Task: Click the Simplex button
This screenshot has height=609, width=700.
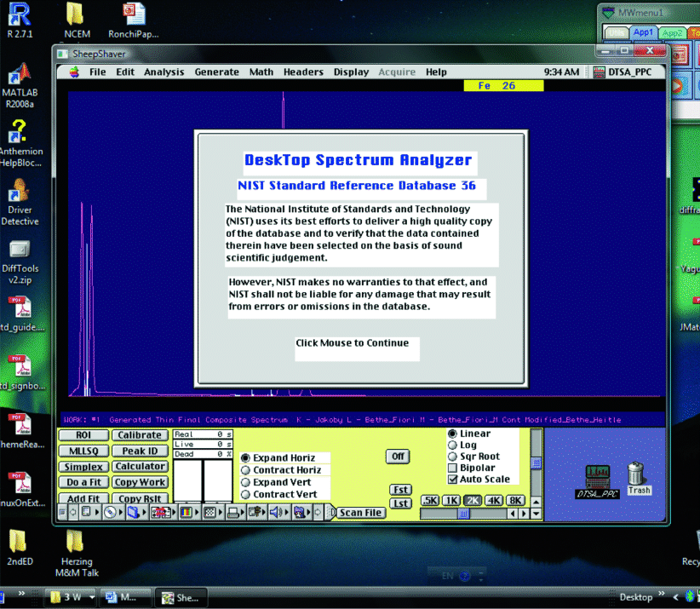Action: point(83,467)
